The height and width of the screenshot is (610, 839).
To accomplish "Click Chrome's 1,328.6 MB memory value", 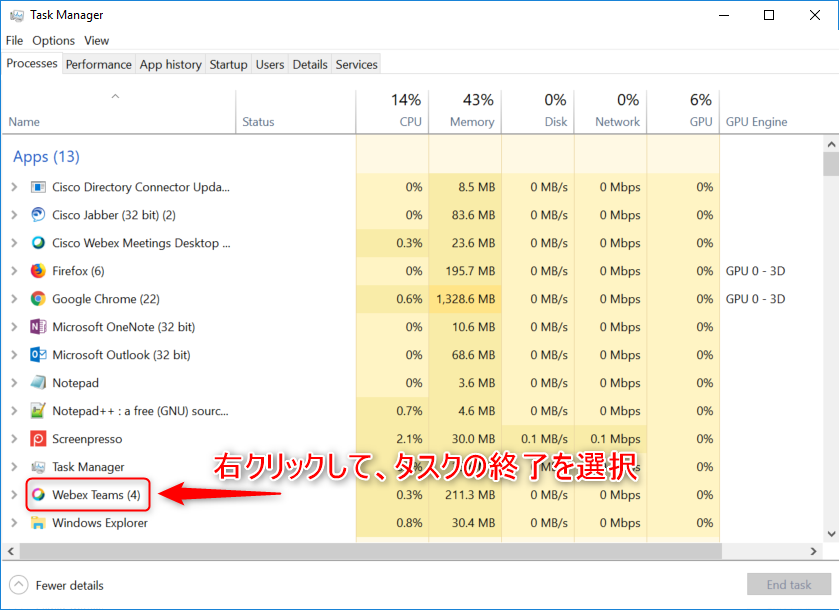I will pos(466,299).
